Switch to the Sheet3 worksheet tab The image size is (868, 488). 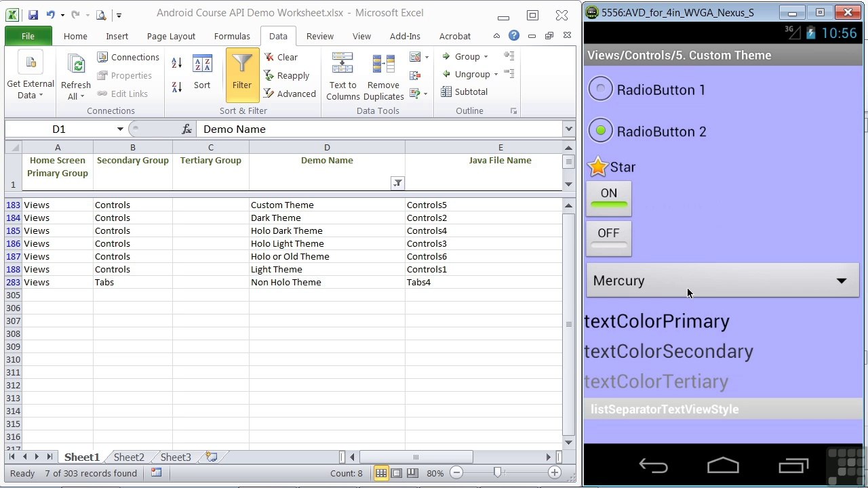(x=176, y=457)
